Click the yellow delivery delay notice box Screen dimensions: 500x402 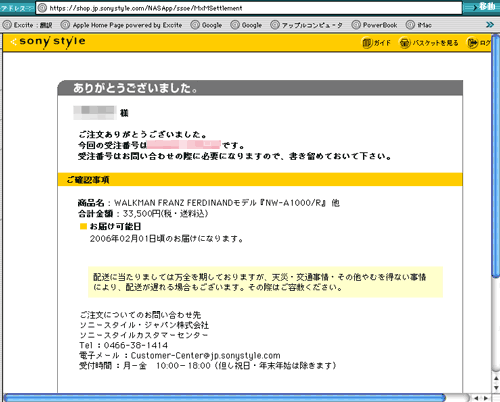coord(265,282)
